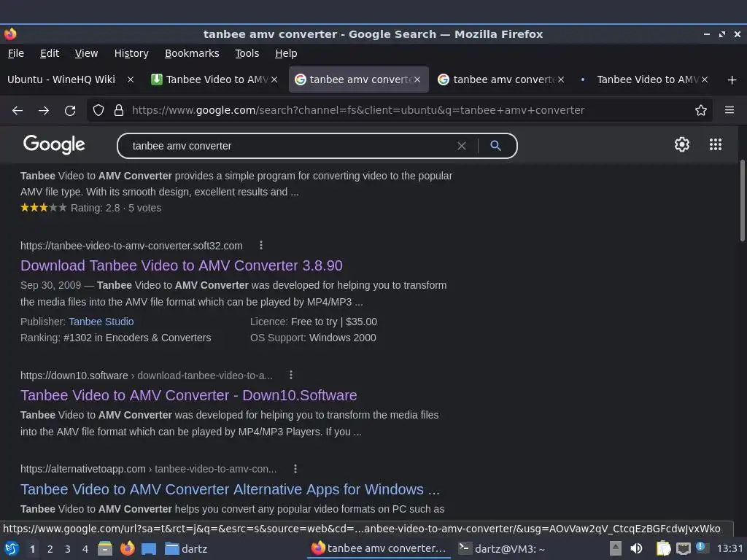
Task: Open the update notification tray icon
Action: (x=702, y=547)
